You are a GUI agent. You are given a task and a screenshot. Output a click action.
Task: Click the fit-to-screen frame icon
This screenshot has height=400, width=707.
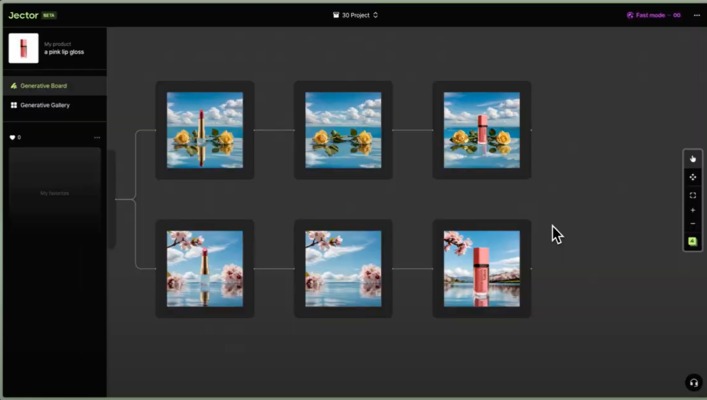click(x=692, y=195)
